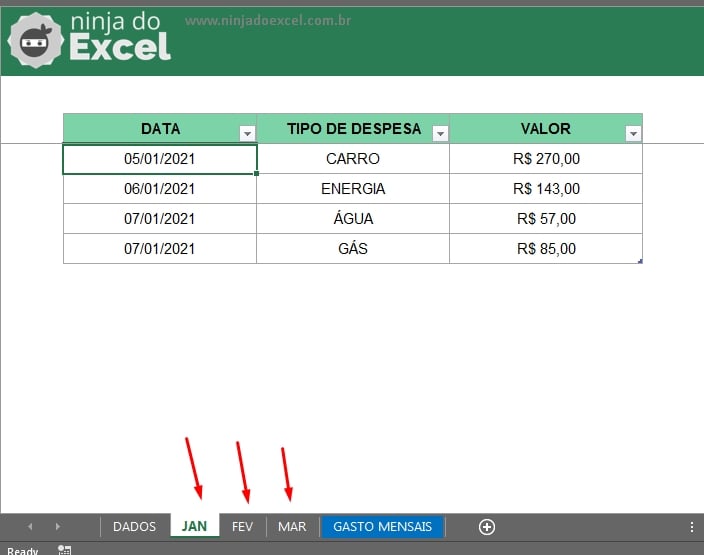Click the Ninja do Excel logo
704x555 pixels.
click(89, 40)
